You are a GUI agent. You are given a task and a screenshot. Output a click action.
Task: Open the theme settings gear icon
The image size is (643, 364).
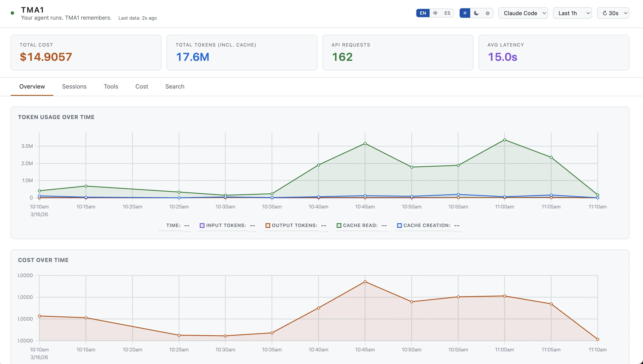487,13
